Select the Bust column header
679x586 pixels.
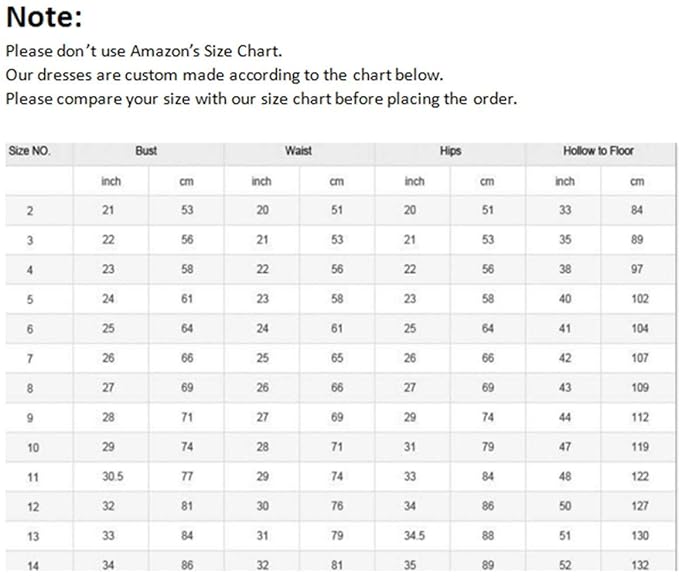tap(146, 151)
